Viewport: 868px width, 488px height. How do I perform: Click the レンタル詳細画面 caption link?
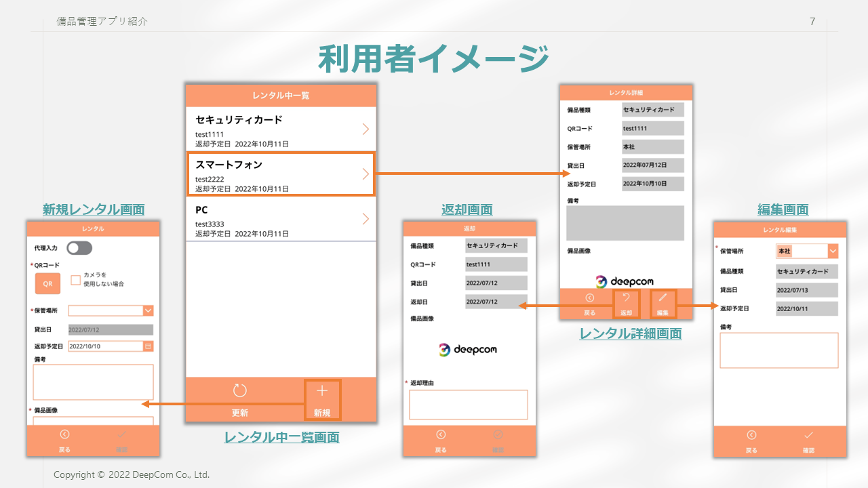[x=631, y=333]
